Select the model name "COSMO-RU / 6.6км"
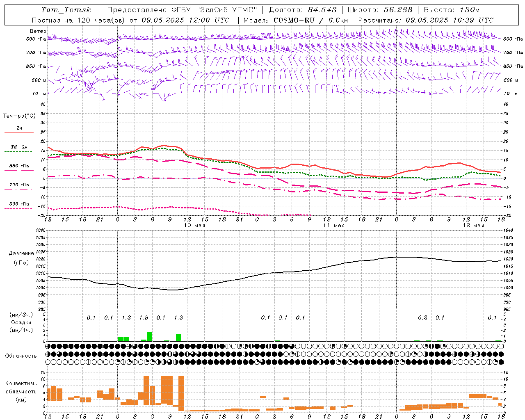 (310, 20)
